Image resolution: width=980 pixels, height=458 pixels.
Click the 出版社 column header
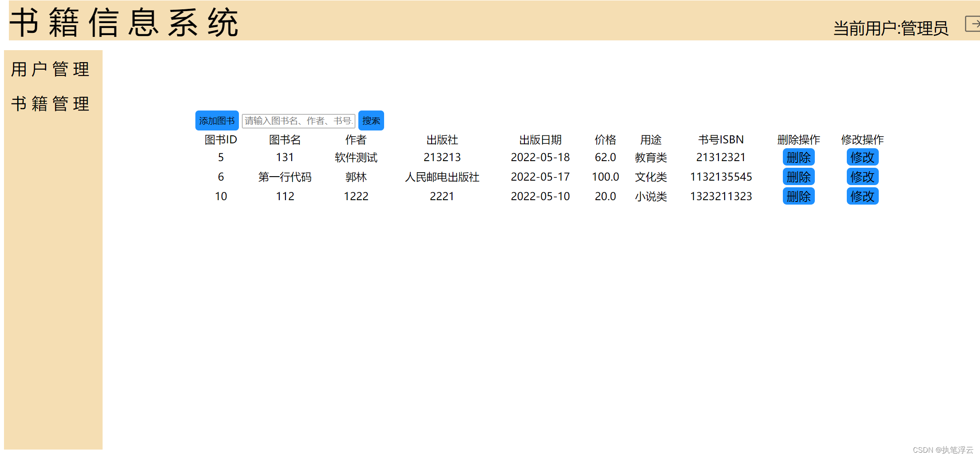tap(442, 140)
